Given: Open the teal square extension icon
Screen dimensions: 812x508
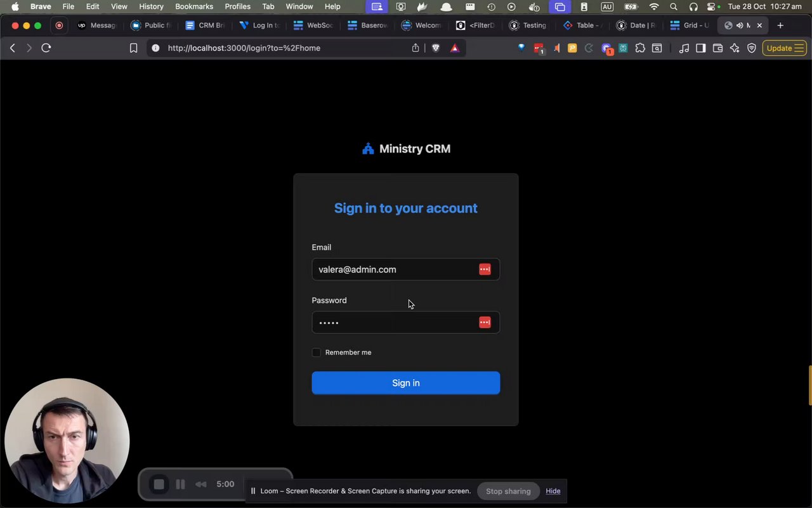Looking at the screenshot, I should 623,48.
